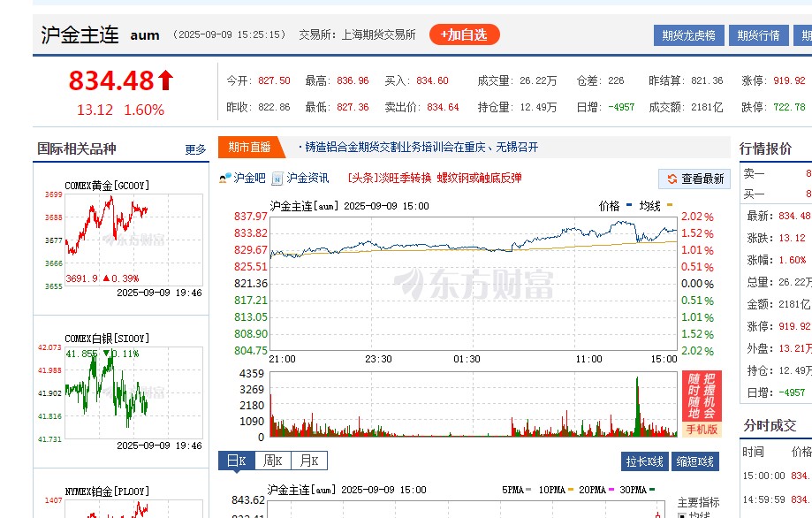
Task: Switch to the 月K chart tab
Action: pyautogui.click(x=309, y=461)
